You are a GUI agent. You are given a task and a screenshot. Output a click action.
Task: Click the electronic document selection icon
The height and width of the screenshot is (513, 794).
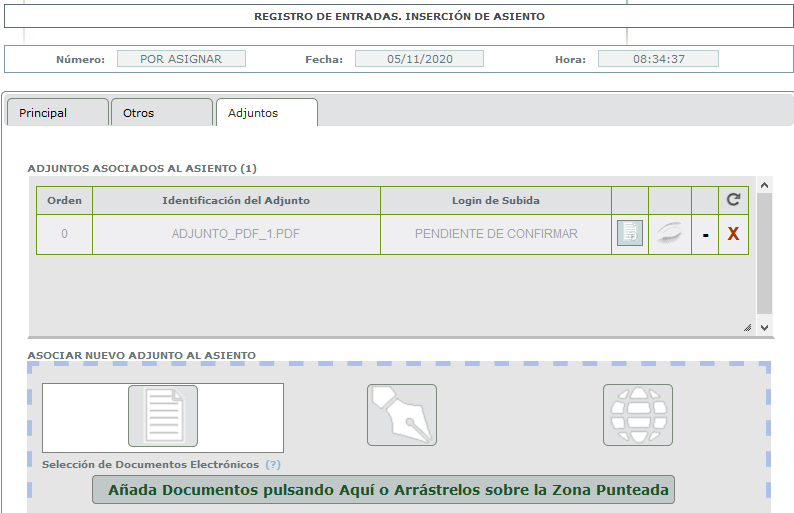click(x=163, y=416)
